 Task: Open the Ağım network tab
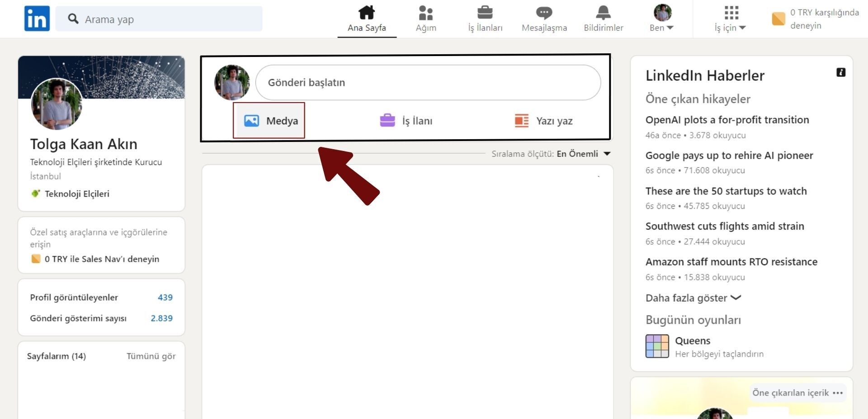click(426, 19)
